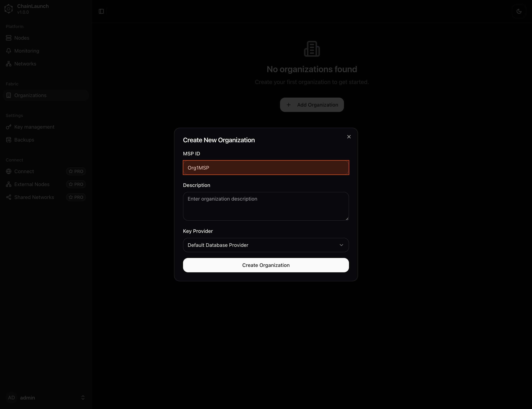Click the Shared Networks share icon
The height and width of the screenshot is (409, 532).
click(9, 197)
